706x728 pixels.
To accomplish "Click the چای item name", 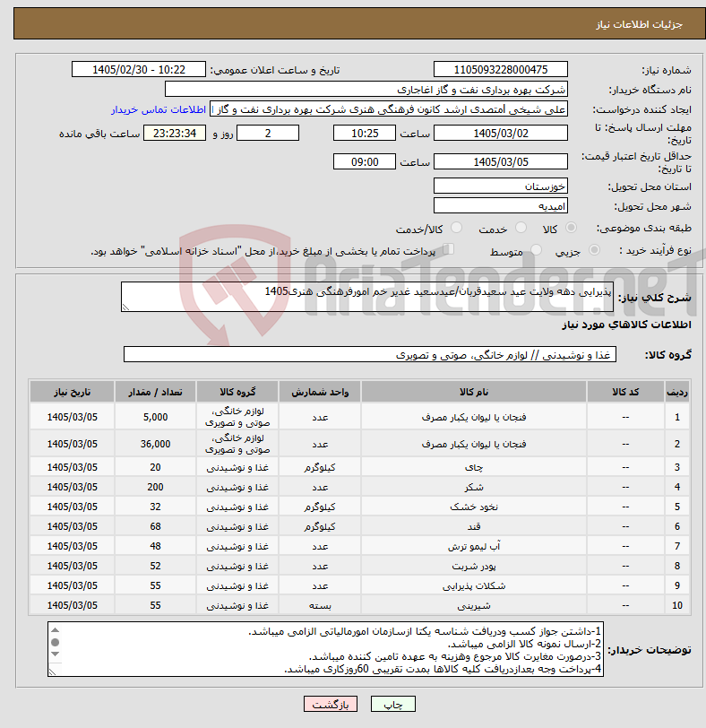I will click(474, 467).
